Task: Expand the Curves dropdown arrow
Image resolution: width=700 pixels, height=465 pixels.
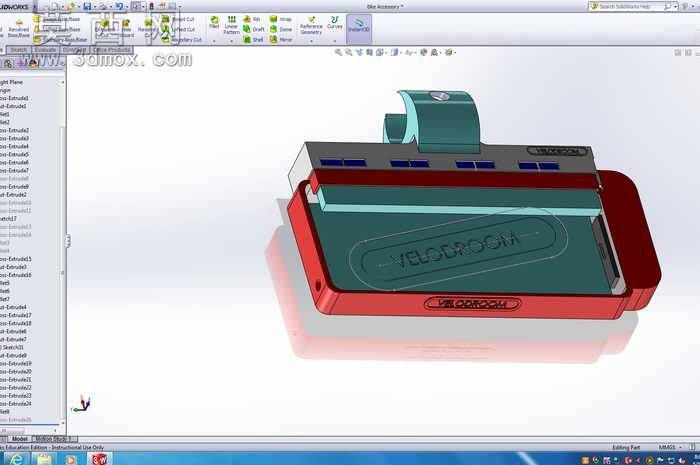Action: [x=334, y=41]
